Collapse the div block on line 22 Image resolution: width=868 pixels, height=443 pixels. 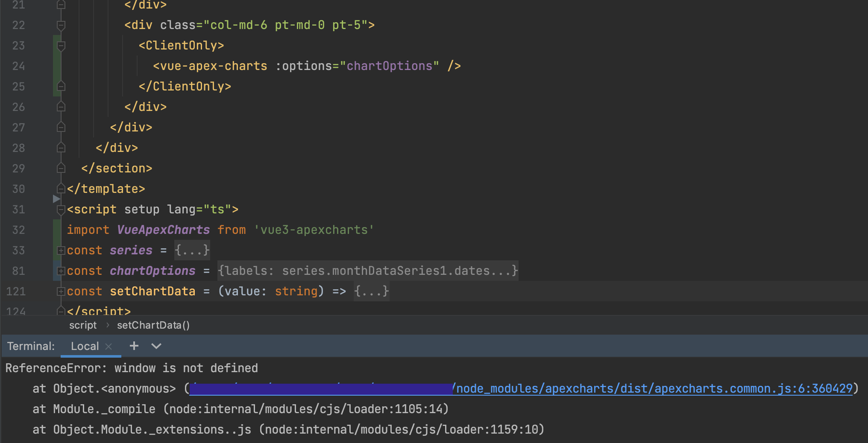[61, 25]
